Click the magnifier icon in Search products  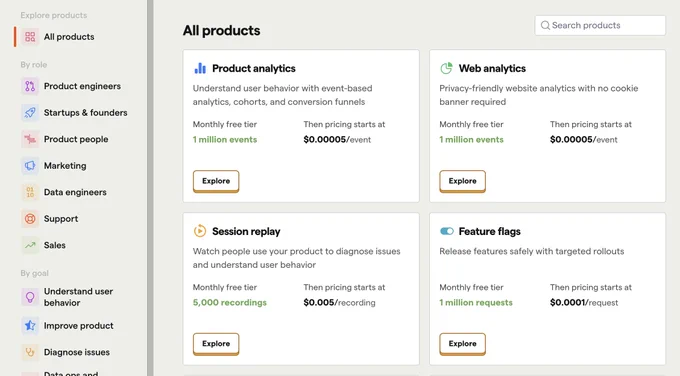(x=545, y=26)
